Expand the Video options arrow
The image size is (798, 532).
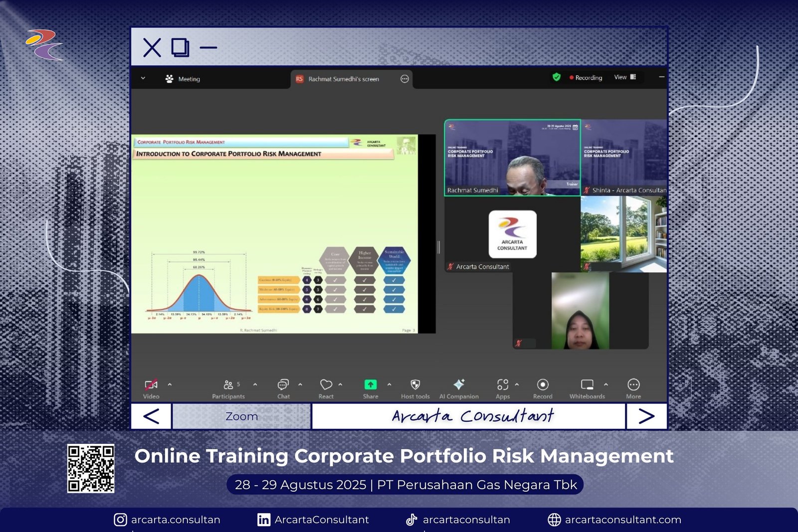170,384
